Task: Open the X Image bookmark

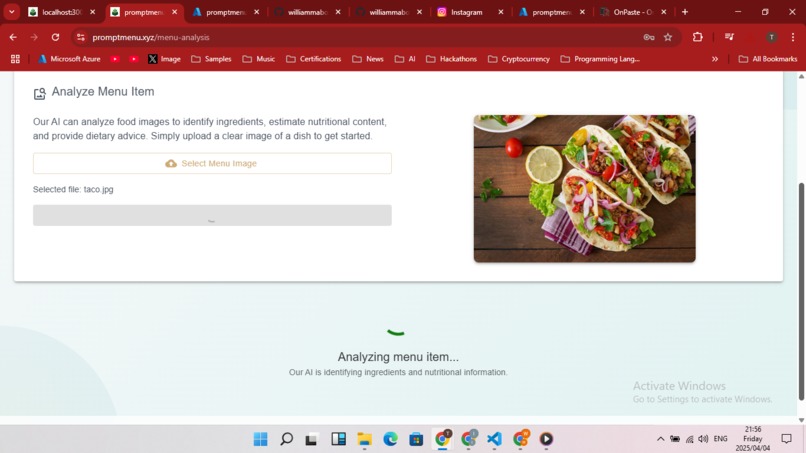Action: coord(164,59)
